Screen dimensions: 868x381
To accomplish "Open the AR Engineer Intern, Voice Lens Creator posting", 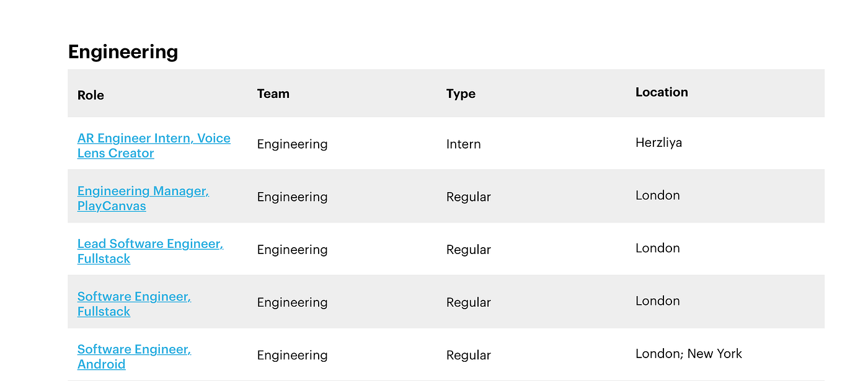I will click(154, 146).
